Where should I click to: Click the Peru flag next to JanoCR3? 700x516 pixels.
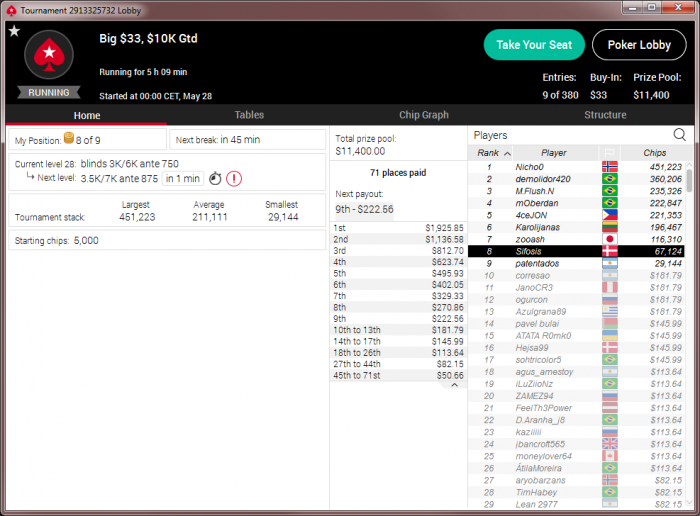click(x=610, y=287)
